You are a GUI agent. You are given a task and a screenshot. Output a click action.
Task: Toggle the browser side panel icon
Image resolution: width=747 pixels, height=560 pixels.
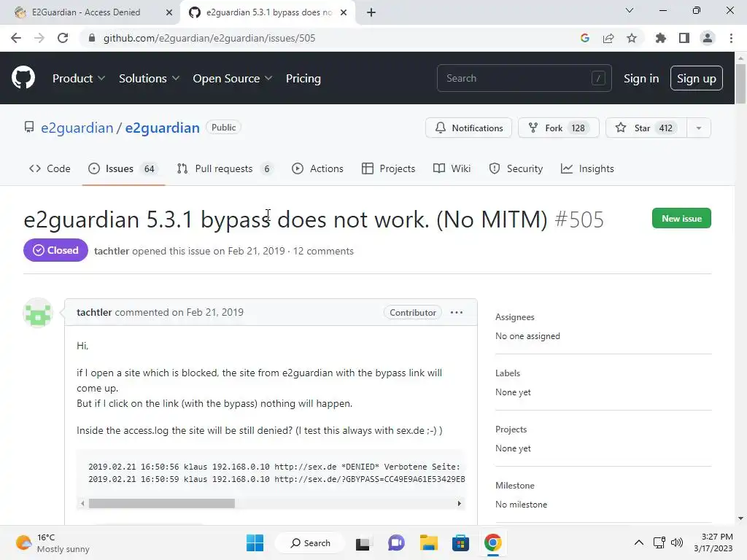click(x=684, y=38)
